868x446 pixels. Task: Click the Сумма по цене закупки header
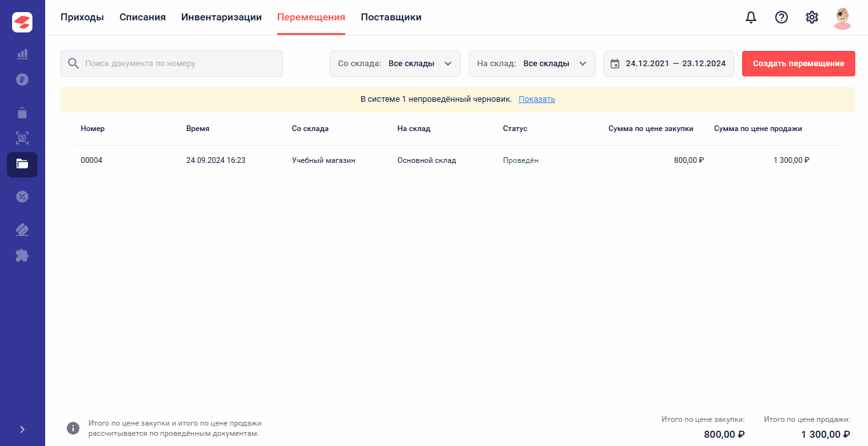tap(651, 129)
